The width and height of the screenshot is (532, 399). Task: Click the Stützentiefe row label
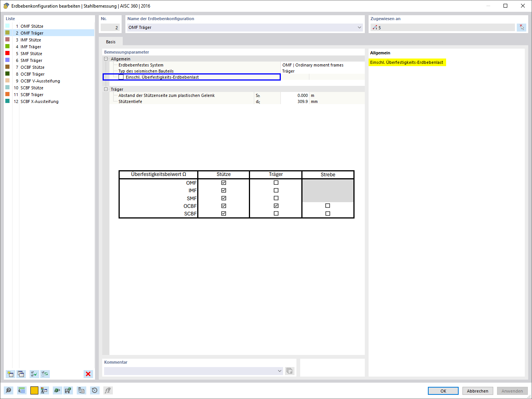[x=130, y=101]
